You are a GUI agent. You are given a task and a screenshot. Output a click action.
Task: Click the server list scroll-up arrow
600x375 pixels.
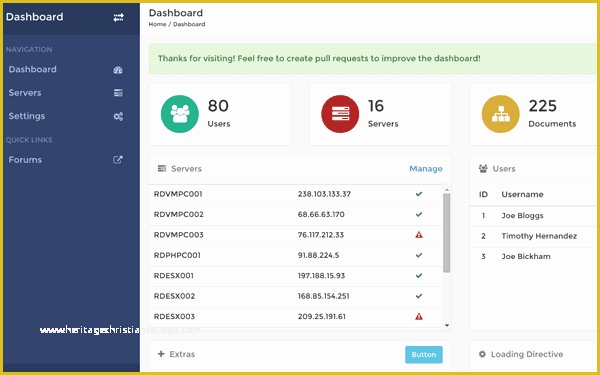tap(447, 190)
